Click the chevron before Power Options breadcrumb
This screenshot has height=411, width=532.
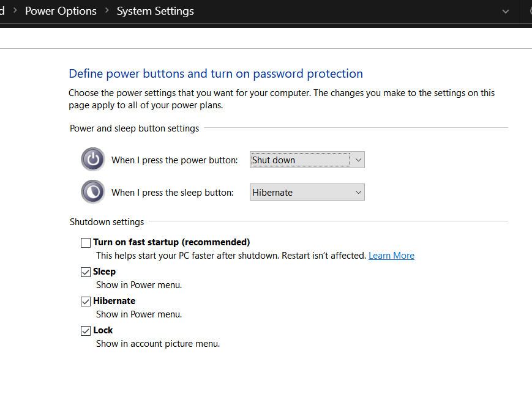14,11
